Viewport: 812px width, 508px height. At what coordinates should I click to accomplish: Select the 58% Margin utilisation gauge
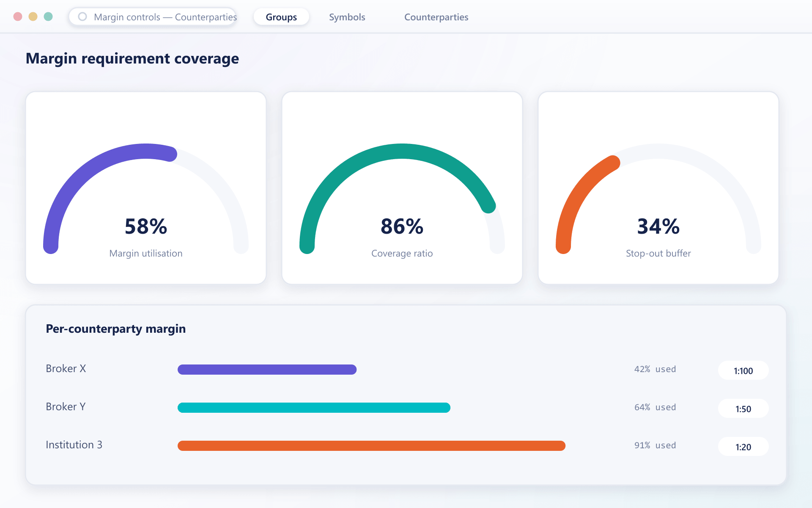click(146, 188)
